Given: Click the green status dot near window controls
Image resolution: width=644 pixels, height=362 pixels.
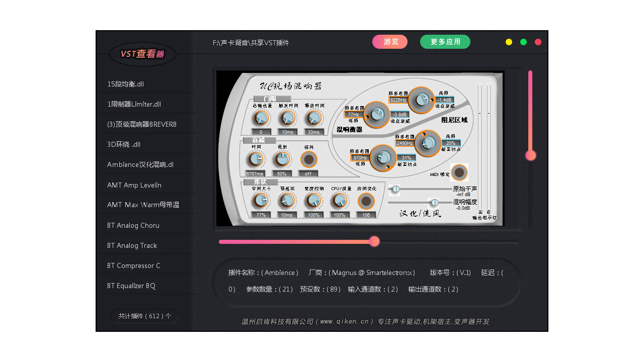Looking at the screenshot, I should pyautogui.click(x=523, y=42).
